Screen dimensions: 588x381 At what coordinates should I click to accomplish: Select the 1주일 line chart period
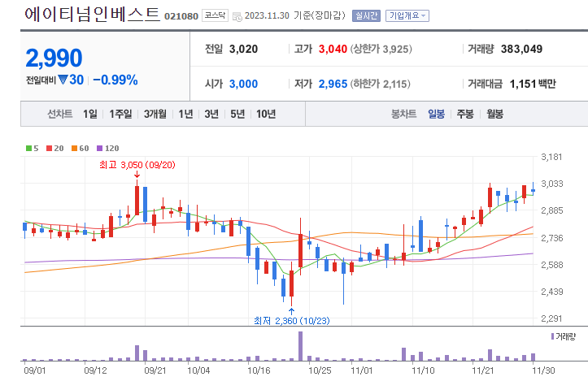pyautogui.click(x=120, y=114)
